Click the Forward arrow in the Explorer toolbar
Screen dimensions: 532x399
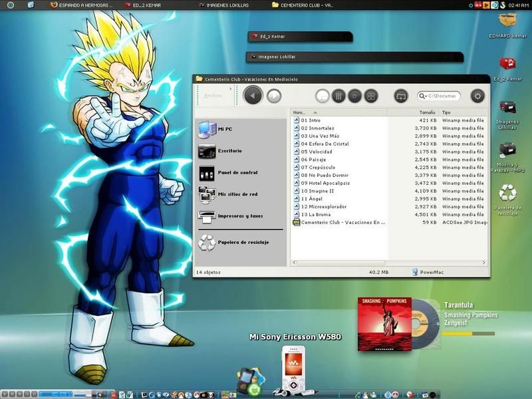274,96
